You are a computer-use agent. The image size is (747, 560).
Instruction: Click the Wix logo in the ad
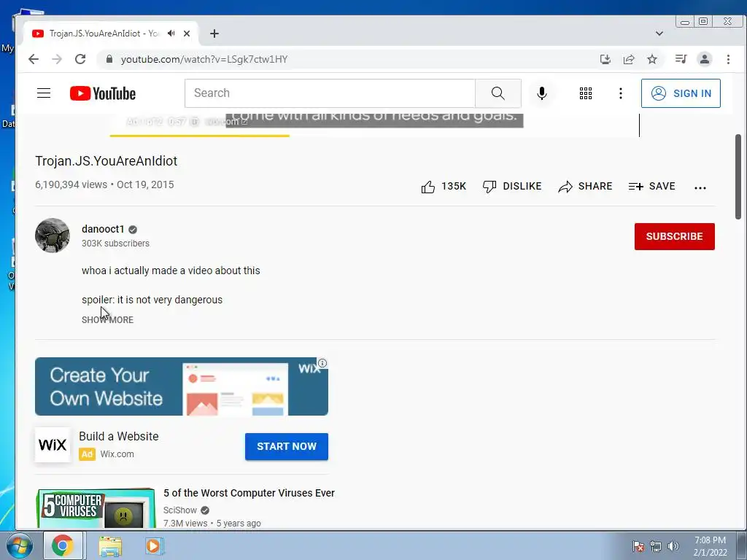(53, 445)
